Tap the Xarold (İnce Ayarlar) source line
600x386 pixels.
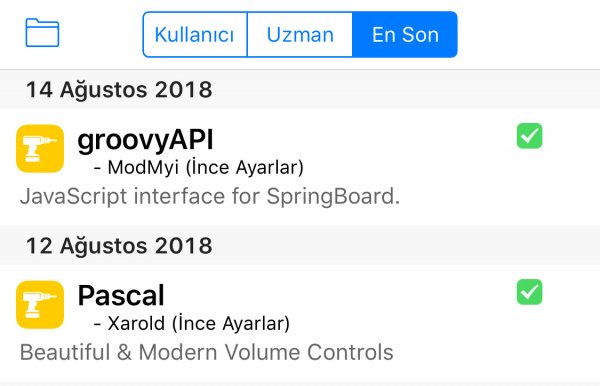192,324
